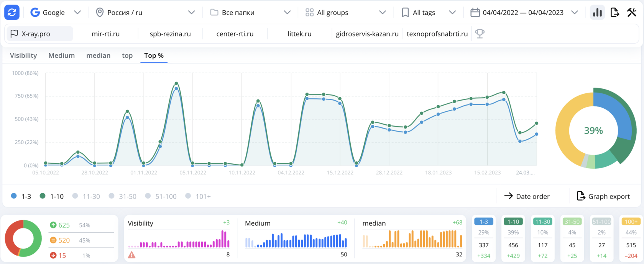The image size is (644, 264).
Task: Switch to the top tab
Action: click(127, 55)
